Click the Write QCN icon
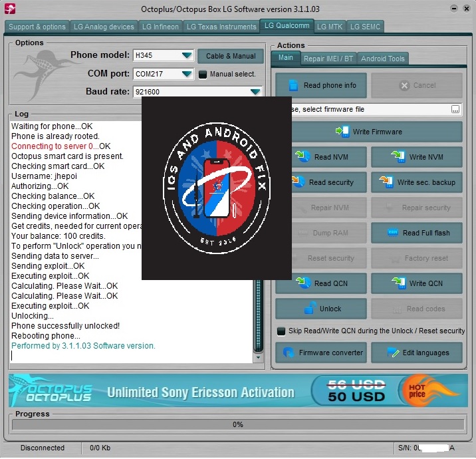 point(398,283)
